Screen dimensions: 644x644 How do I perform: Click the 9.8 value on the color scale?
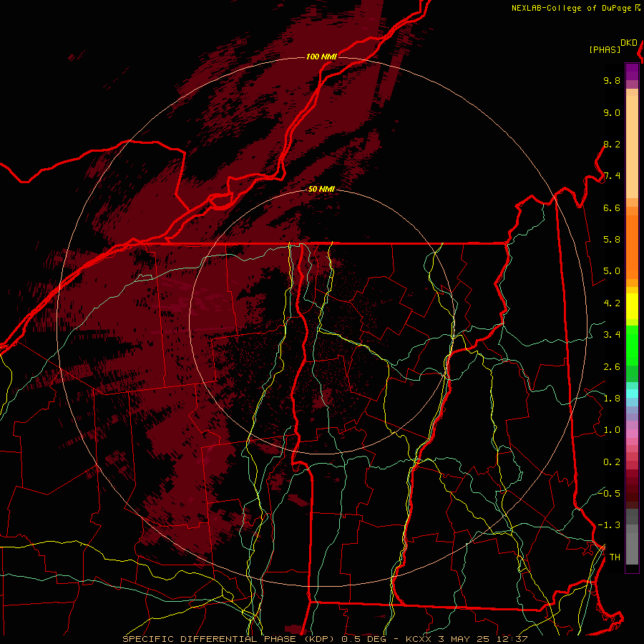612,80
